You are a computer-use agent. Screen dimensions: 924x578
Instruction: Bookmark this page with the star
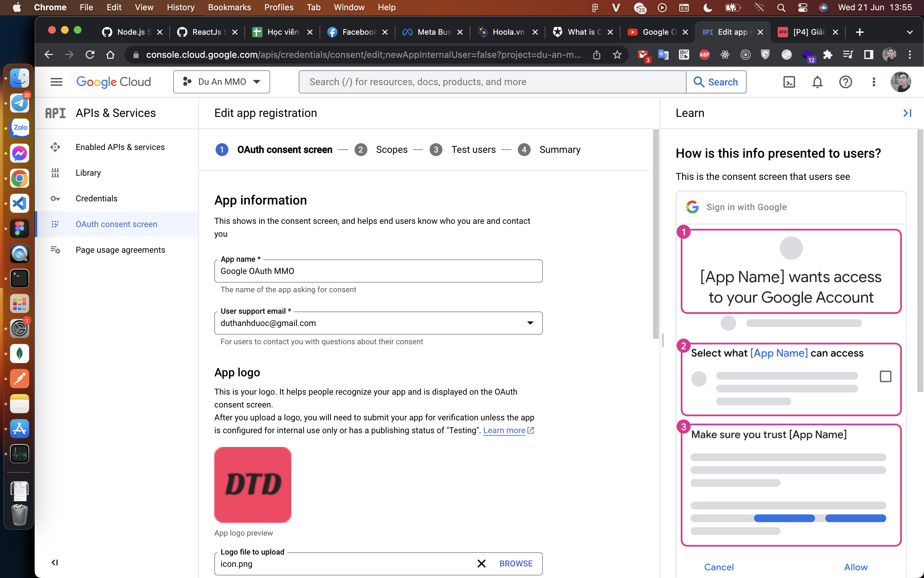617,55
